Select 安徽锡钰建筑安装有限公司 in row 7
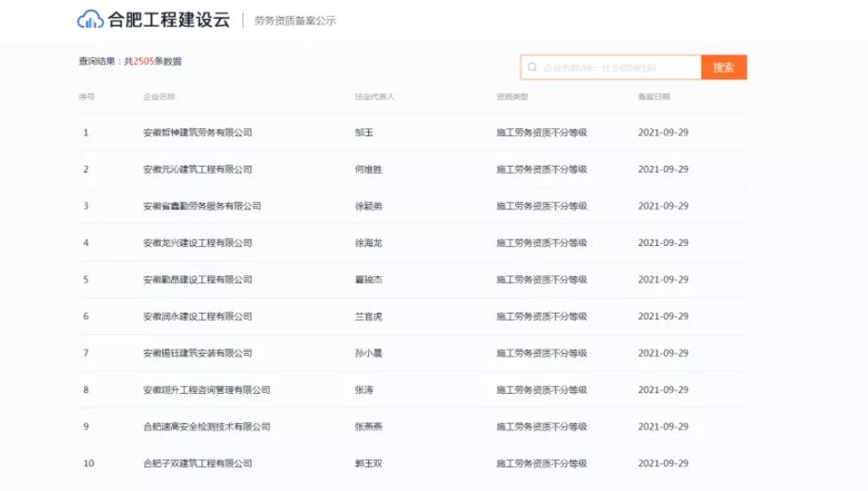The height and width of the screenshot is (491, 868). [197, 354]
